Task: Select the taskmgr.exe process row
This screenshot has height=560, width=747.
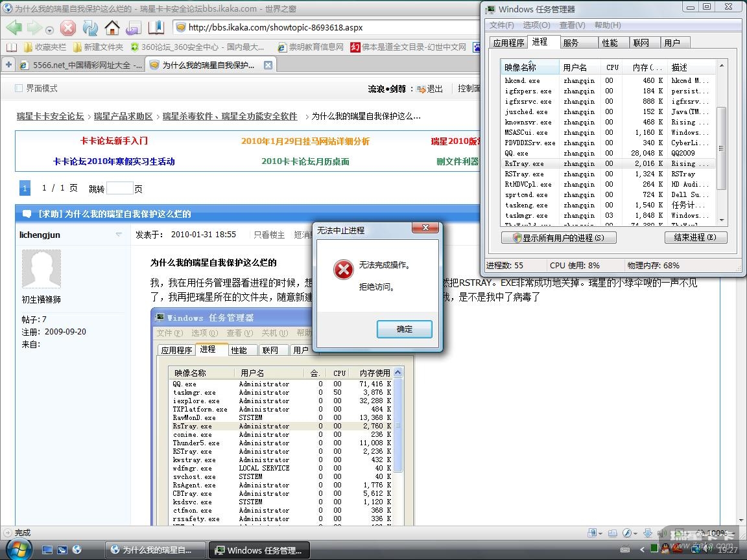Action: click(x=608, y=215)
